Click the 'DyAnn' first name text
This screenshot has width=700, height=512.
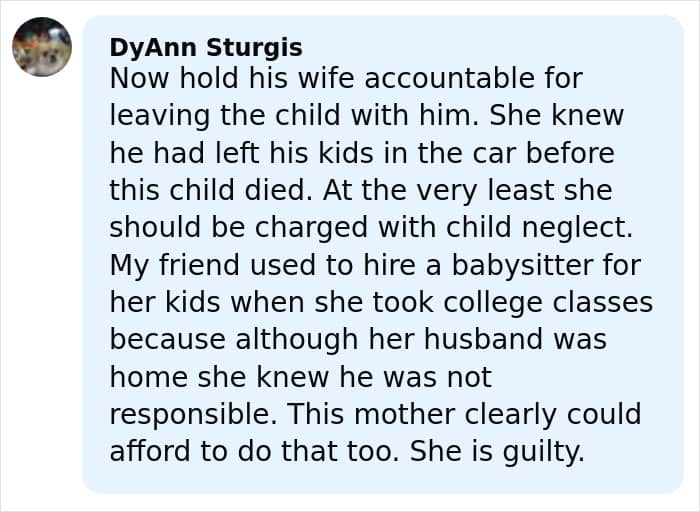click(153, 48)
